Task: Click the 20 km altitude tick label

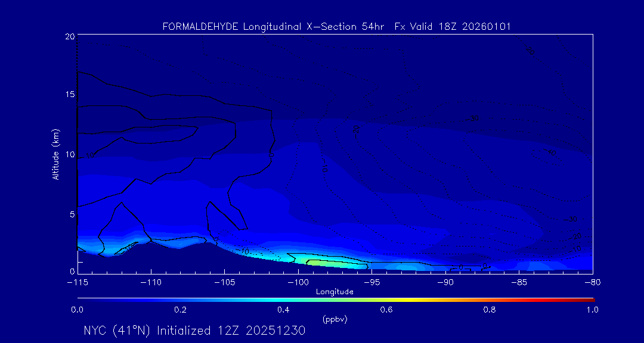Action: click(x=69, y=36)
